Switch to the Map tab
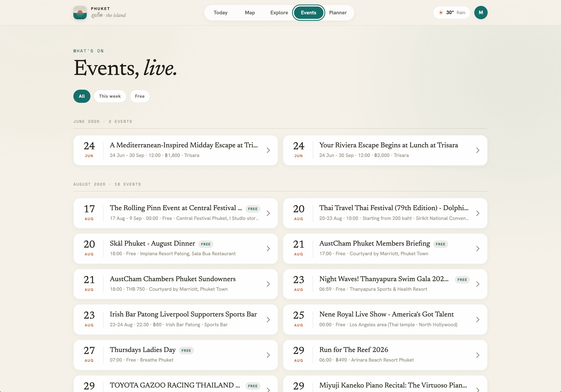The image size is (561, 392). click(250, 13)
